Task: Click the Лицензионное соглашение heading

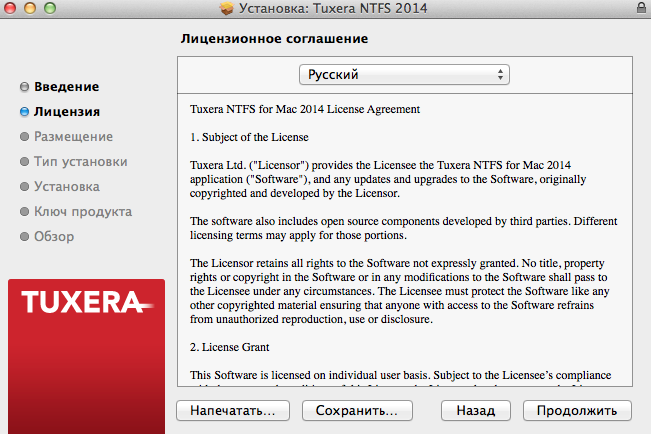Action: [x=274, y=39]
